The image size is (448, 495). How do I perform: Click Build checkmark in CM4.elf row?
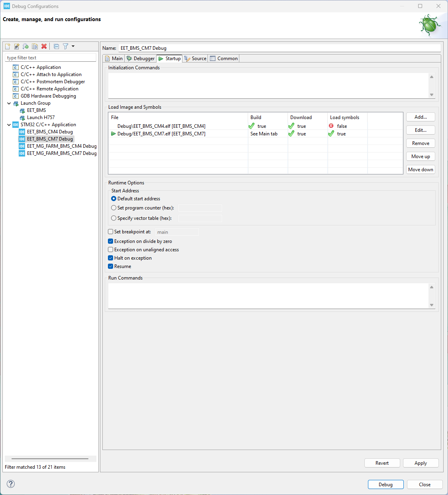coord(252,126)
